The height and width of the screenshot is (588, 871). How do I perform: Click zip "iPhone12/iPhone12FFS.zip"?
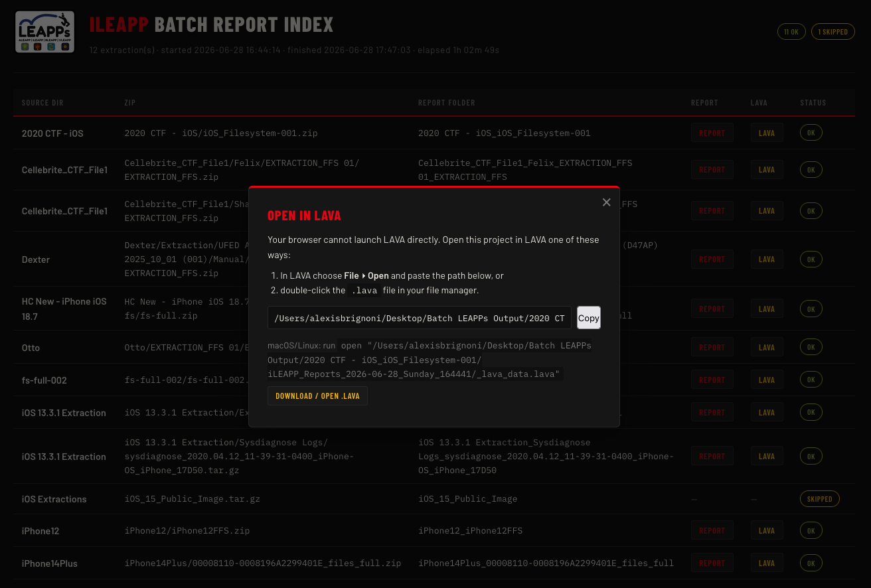pos(187,531)
